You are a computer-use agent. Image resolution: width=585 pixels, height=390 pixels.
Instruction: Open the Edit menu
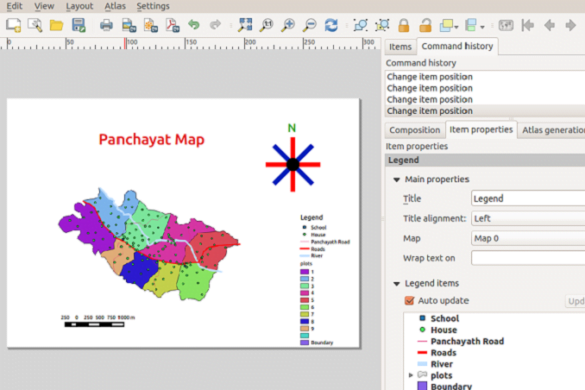[15, 6]
